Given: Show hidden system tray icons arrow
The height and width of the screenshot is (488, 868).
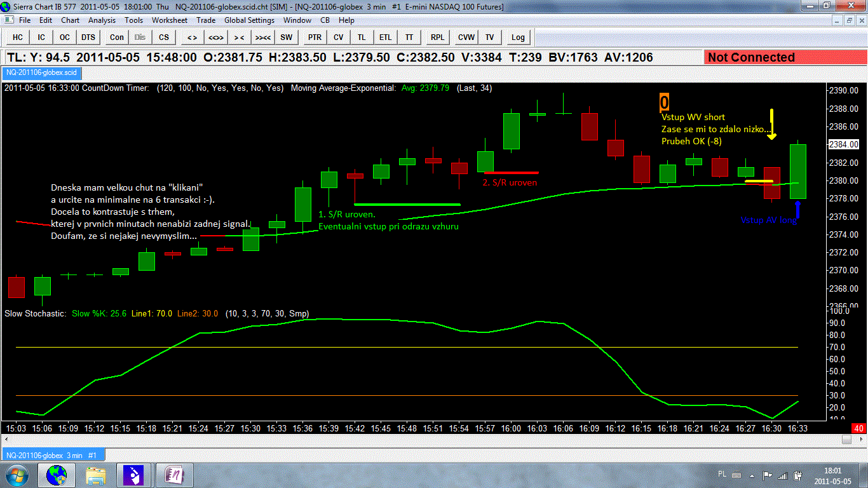Looking at the screenshot, I should (x=753, y=475).
